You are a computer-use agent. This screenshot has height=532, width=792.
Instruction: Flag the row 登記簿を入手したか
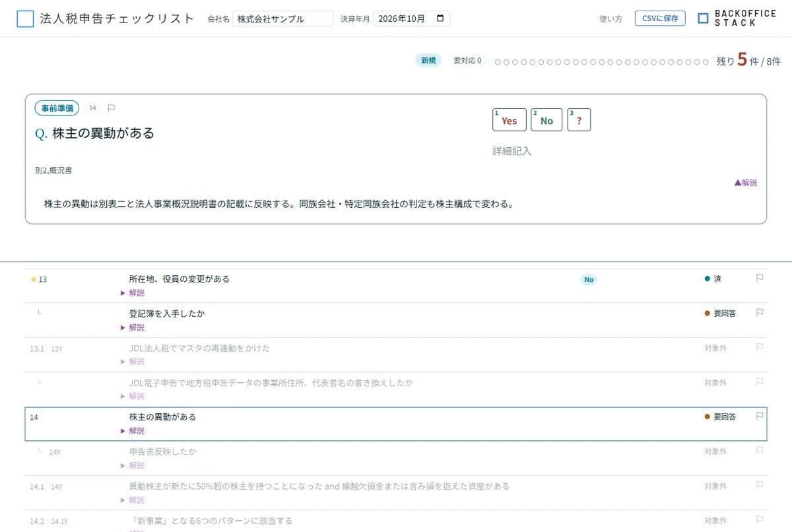760,312
